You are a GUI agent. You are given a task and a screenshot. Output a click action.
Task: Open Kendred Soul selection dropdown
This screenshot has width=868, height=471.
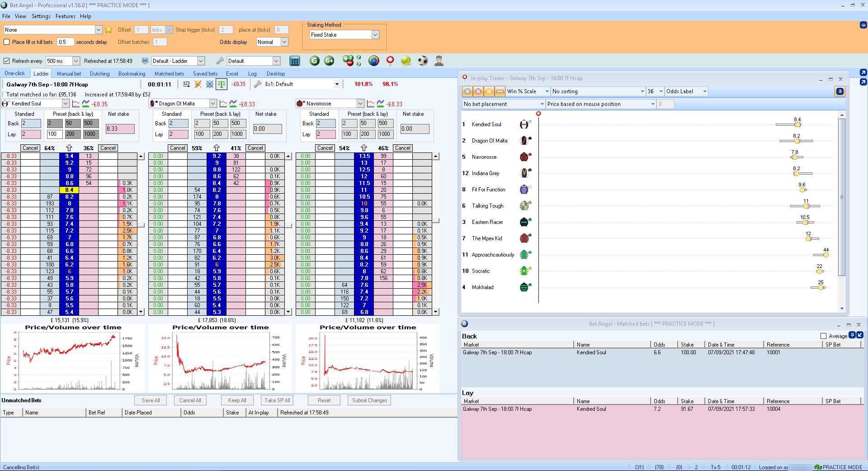[66, 104]
